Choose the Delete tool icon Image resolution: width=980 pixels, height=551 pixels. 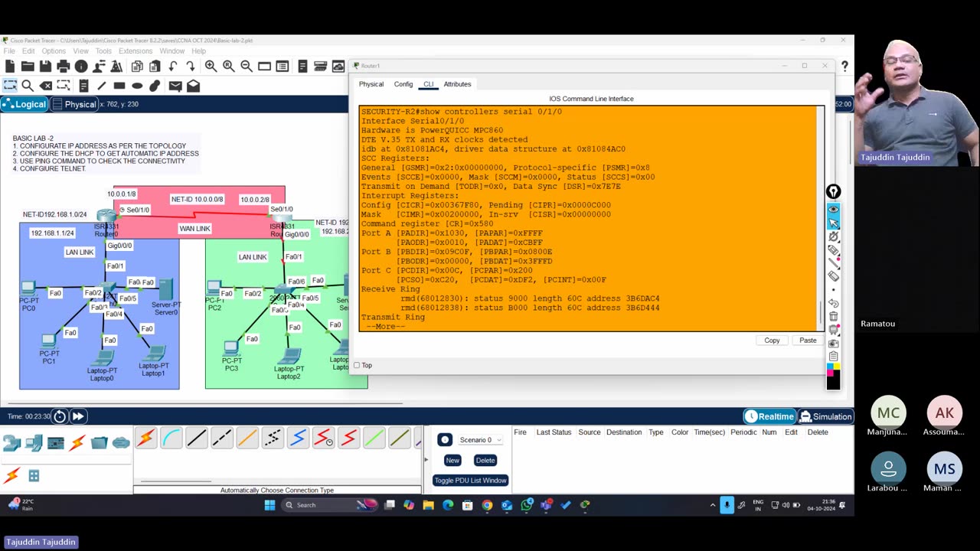click(46, 86)
